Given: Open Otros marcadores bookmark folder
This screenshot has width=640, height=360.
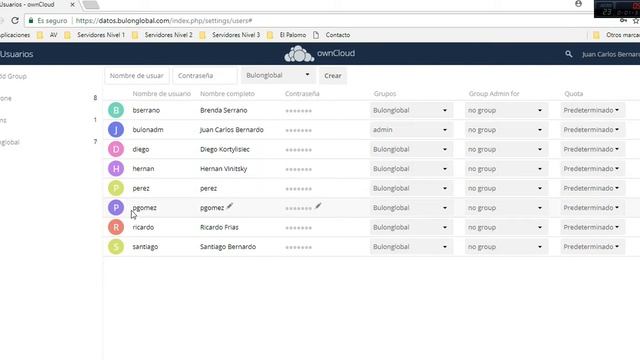Looking at the screenshot, I should click(x=616, y=35).
